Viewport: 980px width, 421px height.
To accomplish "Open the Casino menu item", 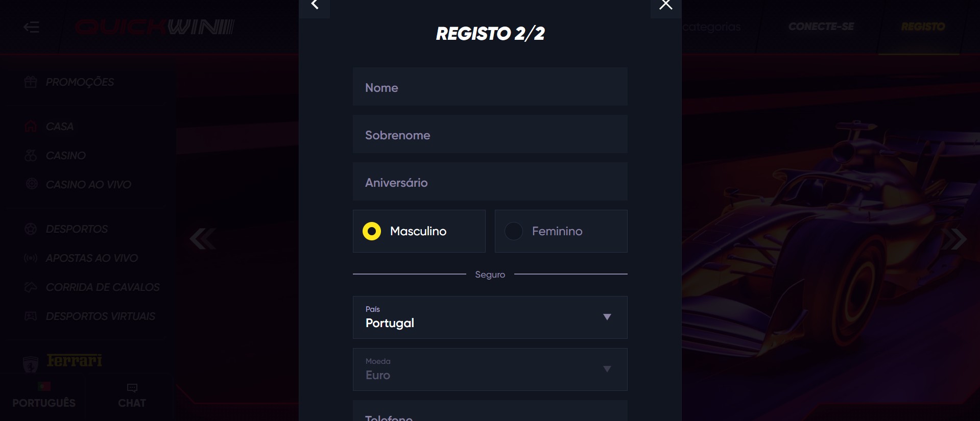I will tap(65, 156).
